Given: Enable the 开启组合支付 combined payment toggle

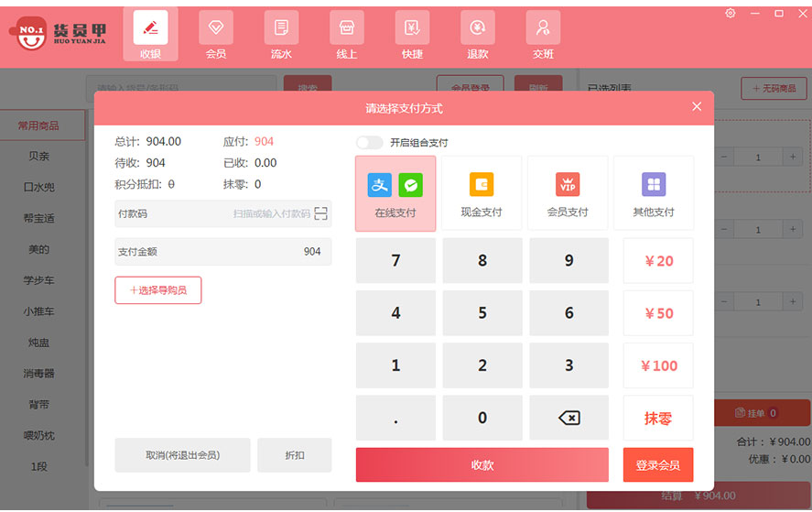Looking at the screenshot, I should [369, 143].
